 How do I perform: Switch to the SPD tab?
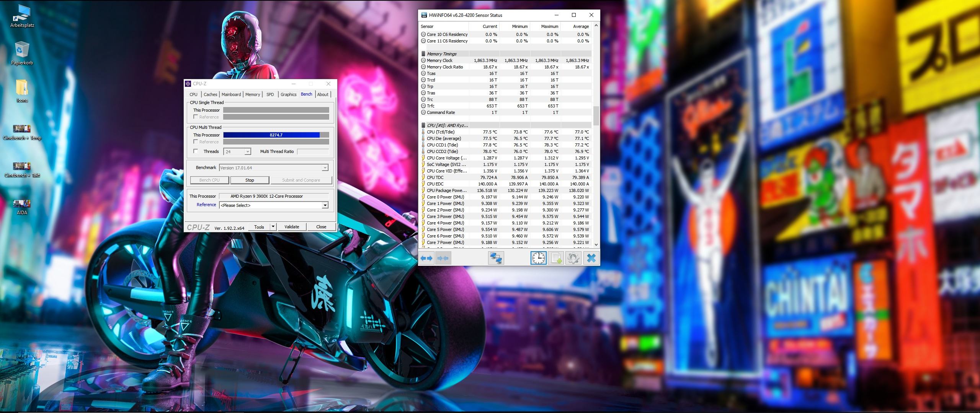(270, 94)
